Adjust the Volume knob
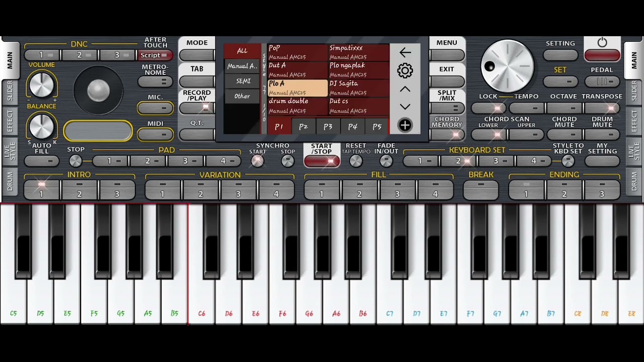Viewport: 644px width, 362px height. [42, 84]
